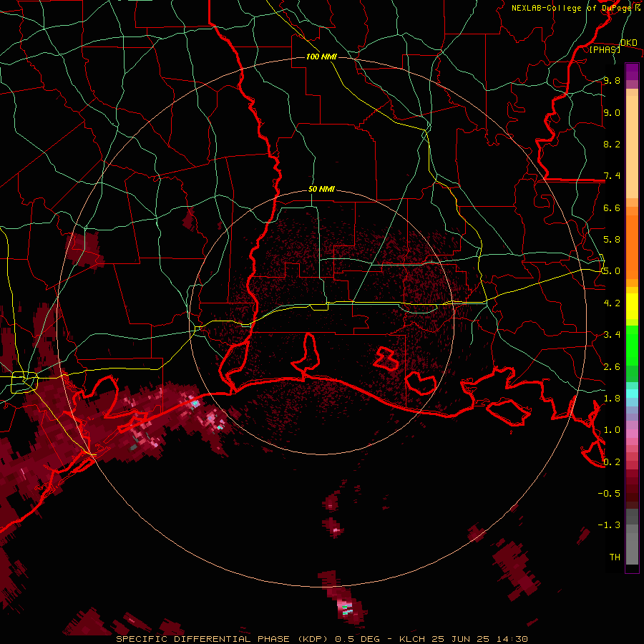Viewport: 644px width, 644px height.
Task: Click the cyan segment of the color bar
Action: point(632,394)
